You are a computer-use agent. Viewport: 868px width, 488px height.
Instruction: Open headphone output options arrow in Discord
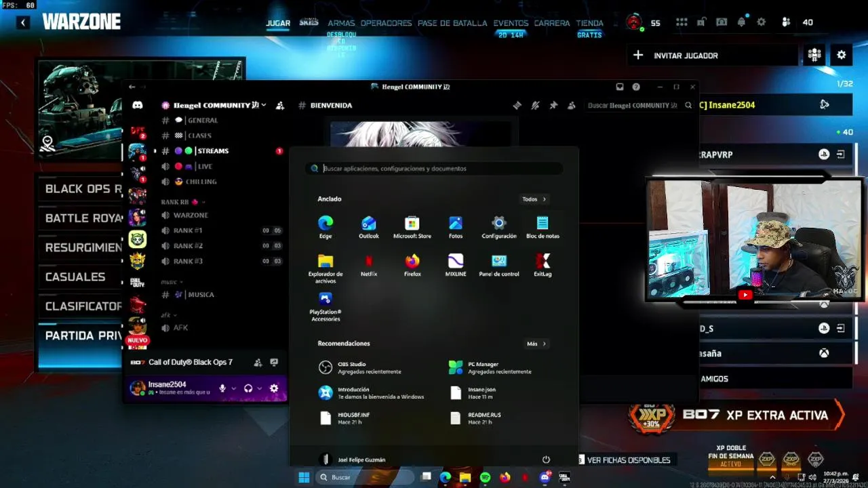pos(260,388)
